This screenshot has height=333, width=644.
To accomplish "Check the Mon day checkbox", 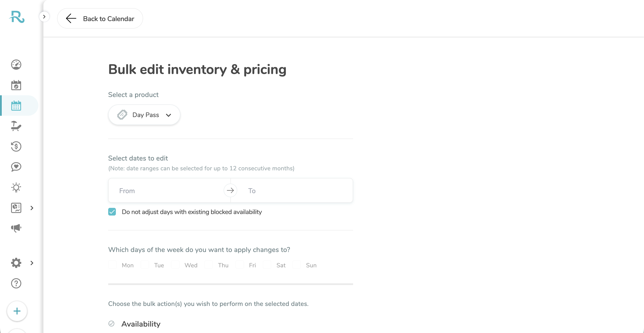I will tap(112, 265).
